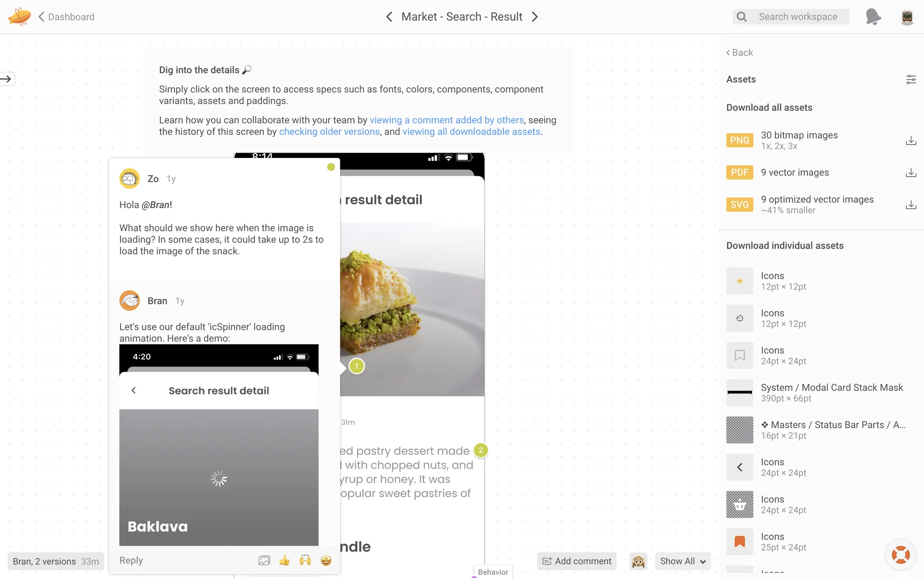Viewport: 924px width, 578px height.
Task: Select the orange bookmark icon asset
Action: (x=740, y=541)
